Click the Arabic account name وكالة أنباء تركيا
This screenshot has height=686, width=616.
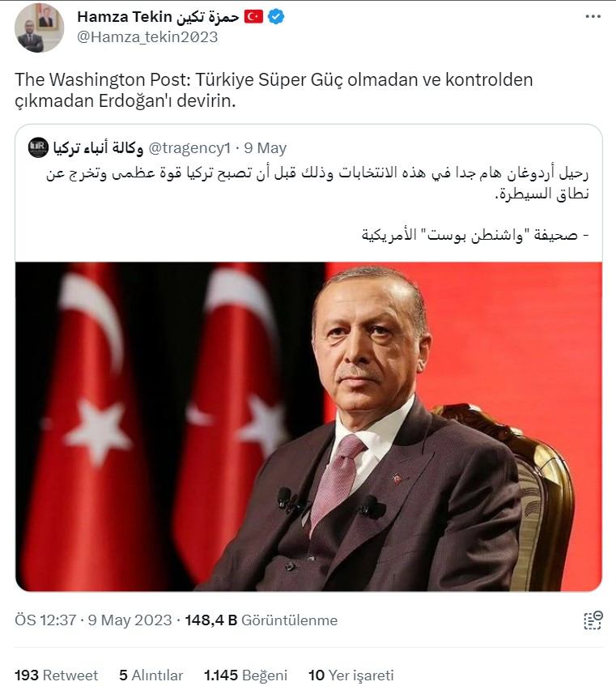[x=99, y=148]
